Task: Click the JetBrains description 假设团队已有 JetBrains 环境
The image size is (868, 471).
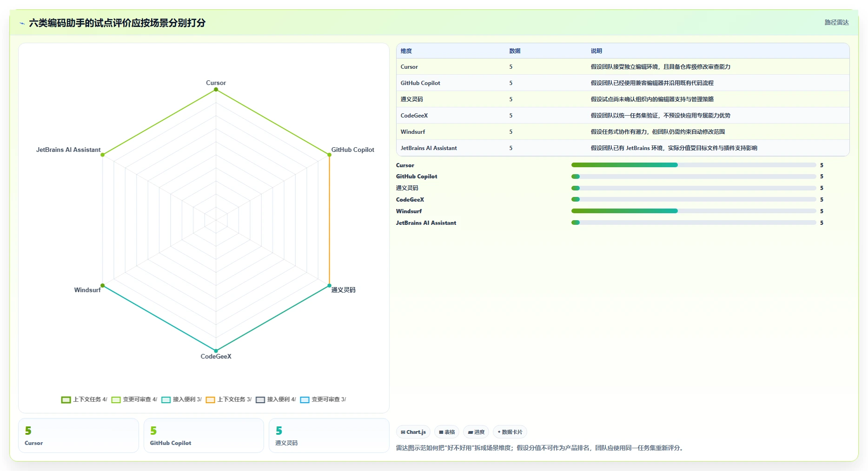Action: click(674, 148)
